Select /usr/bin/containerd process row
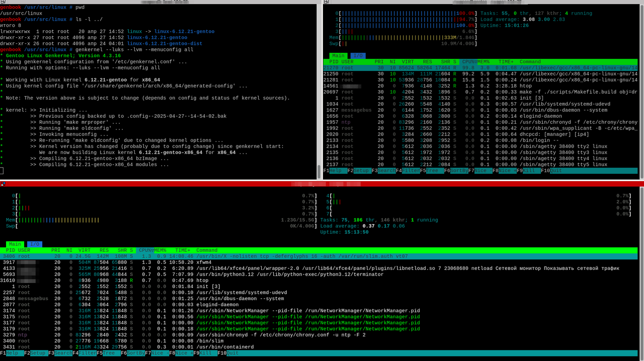Screen dimensions: 644x361 pos(319,347)
